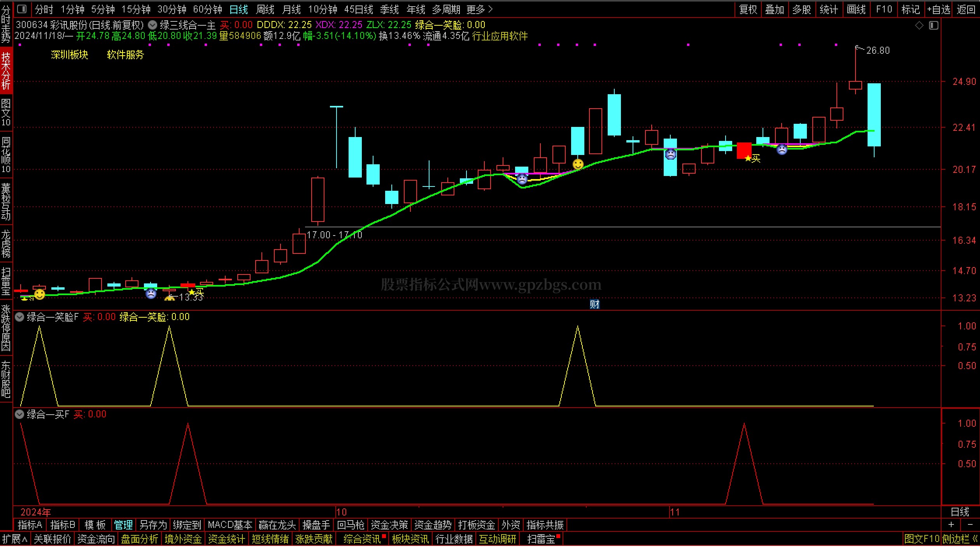Screen dimensions: 980x547
Task: Click 另存为 save-as button
Action: click(x=153, y=525)
